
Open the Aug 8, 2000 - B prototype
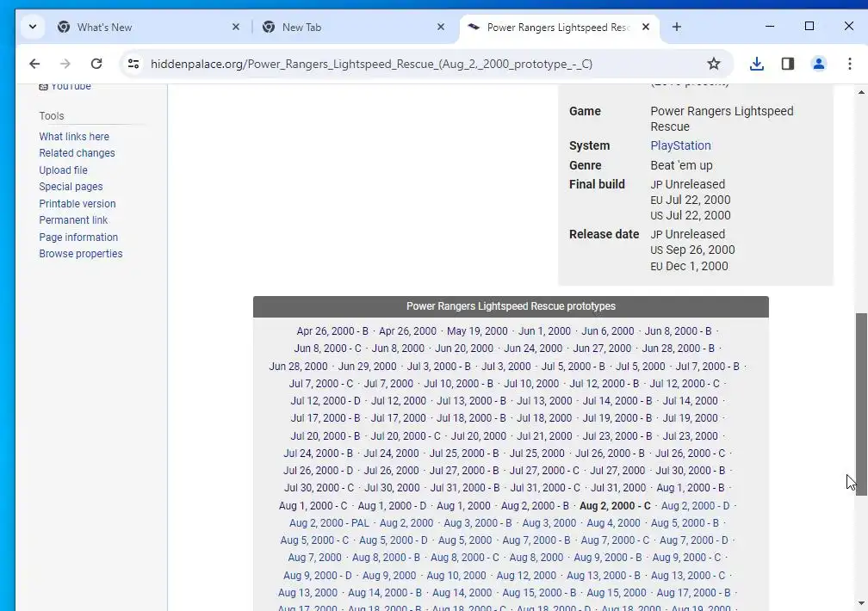point(386,558)
